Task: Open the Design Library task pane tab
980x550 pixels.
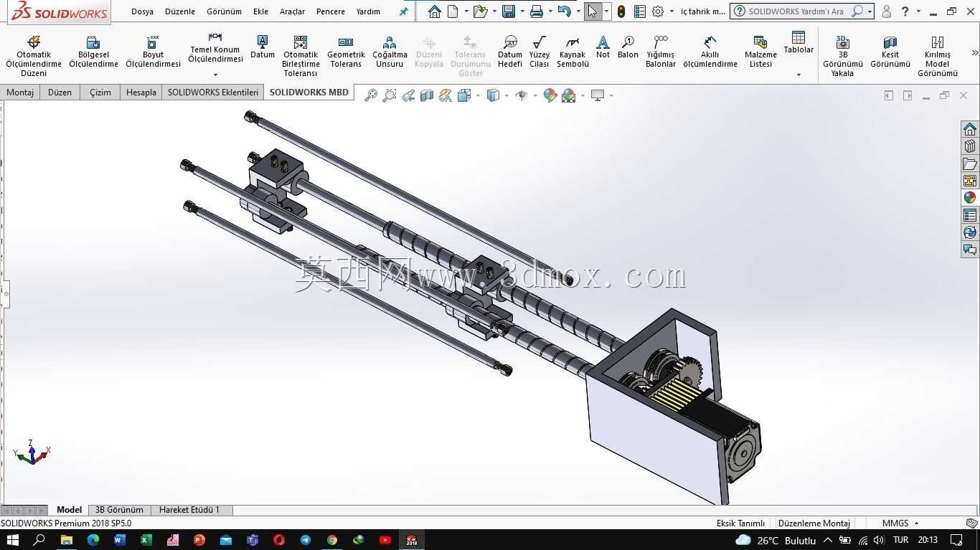Action: point(970,146)
